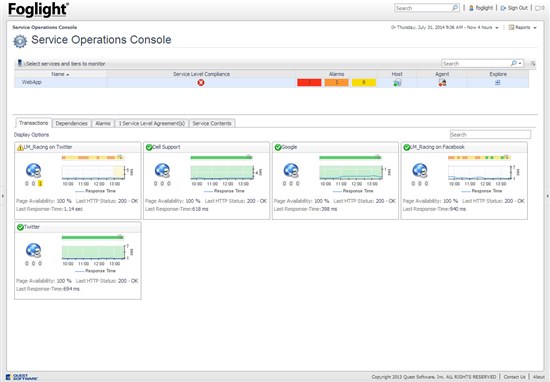Image resolution: width=550 pixels, height=382 pixels.
Task: Click the LM_Racing on Twitter response time chart
Action: coord(93,172)
